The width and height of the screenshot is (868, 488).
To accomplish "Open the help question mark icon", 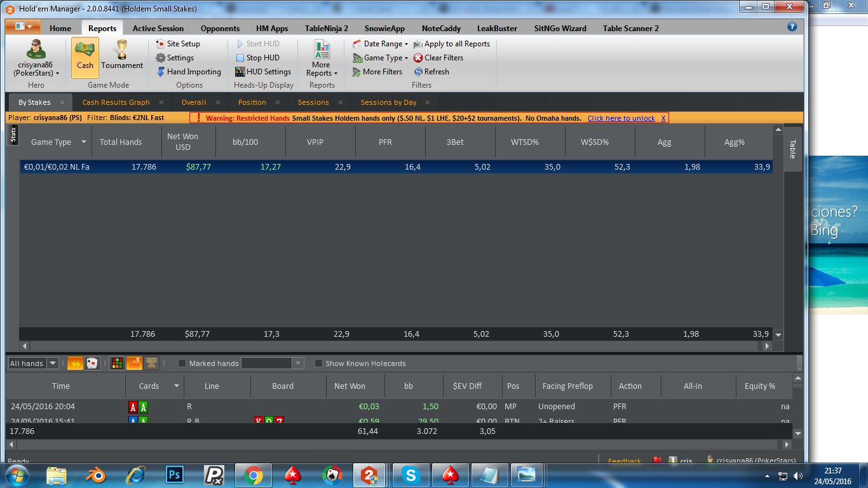I will click(792, 27).
